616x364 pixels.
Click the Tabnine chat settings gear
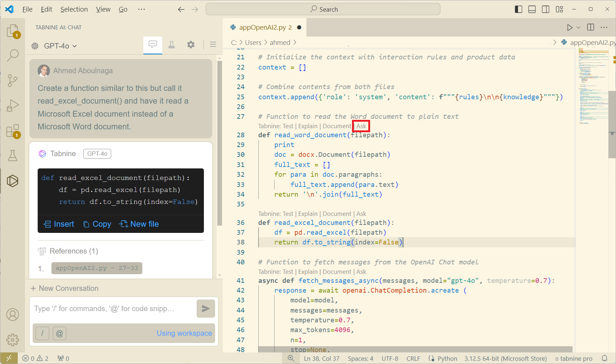coord(191,45)
